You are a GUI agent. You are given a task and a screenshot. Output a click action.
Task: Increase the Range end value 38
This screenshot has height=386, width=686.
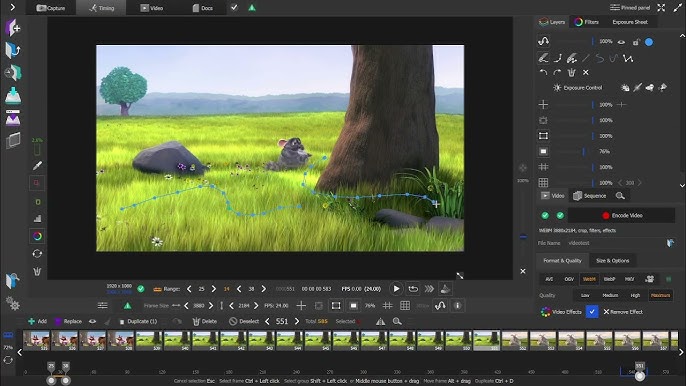tap(263, 289)
